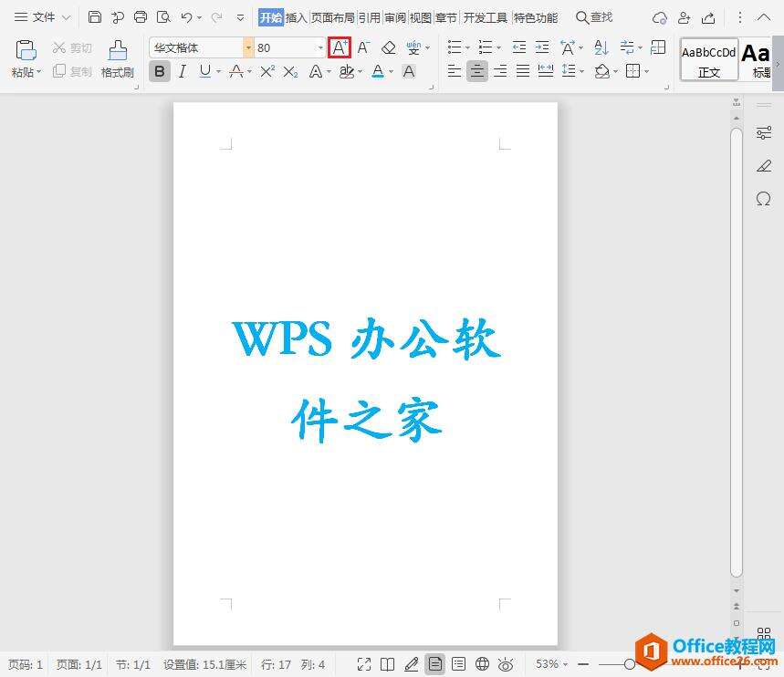Increase paragraph indent
Screen dimensions: 784x677
(542, 47)
